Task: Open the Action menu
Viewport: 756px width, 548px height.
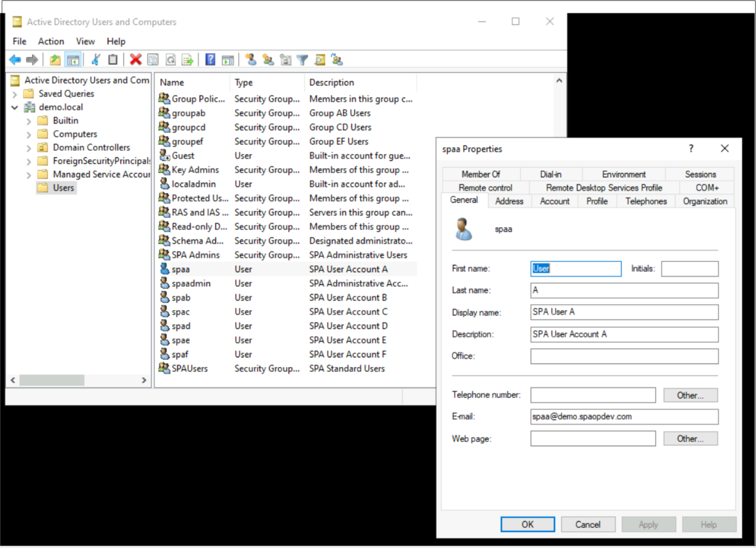Action: click(x=51, y=41)
